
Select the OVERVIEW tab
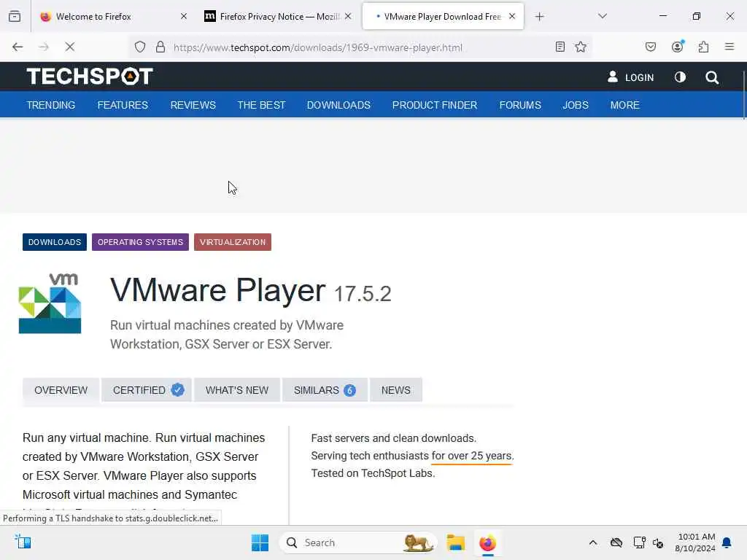click(x=61, y=390)
